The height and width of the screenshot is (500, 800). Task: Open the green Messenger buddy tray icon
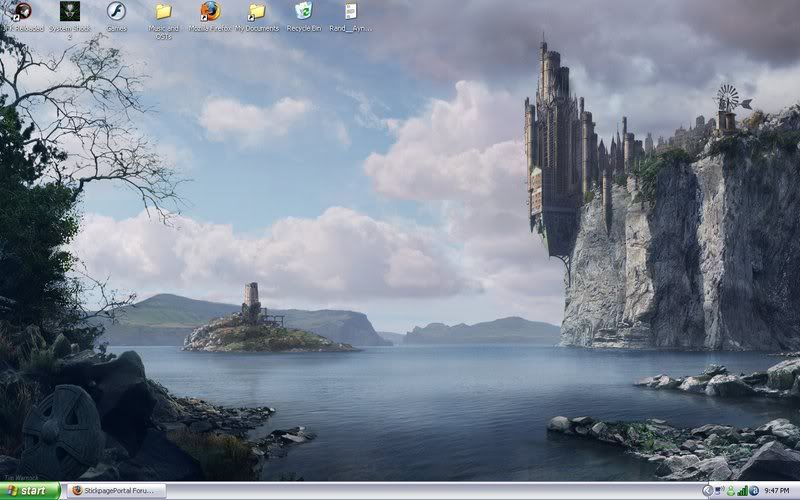pyautogui.click(x=730, y=491)
